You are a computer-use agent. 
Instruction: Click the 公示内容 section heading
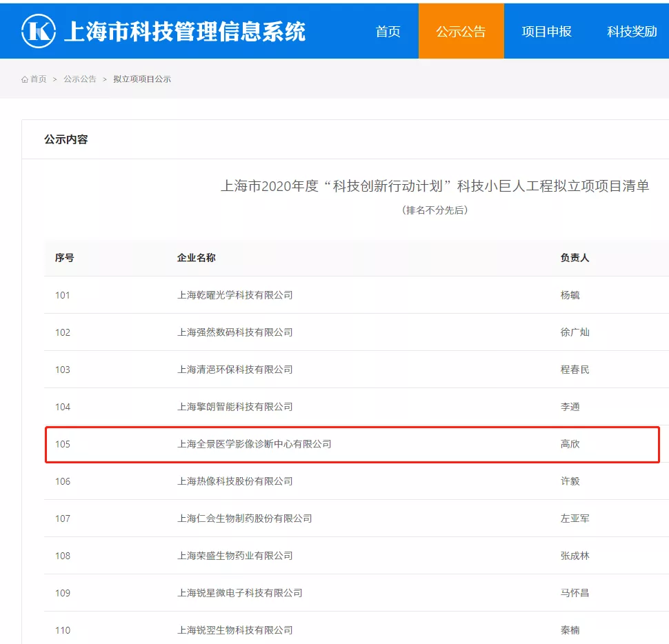point(66,139)
